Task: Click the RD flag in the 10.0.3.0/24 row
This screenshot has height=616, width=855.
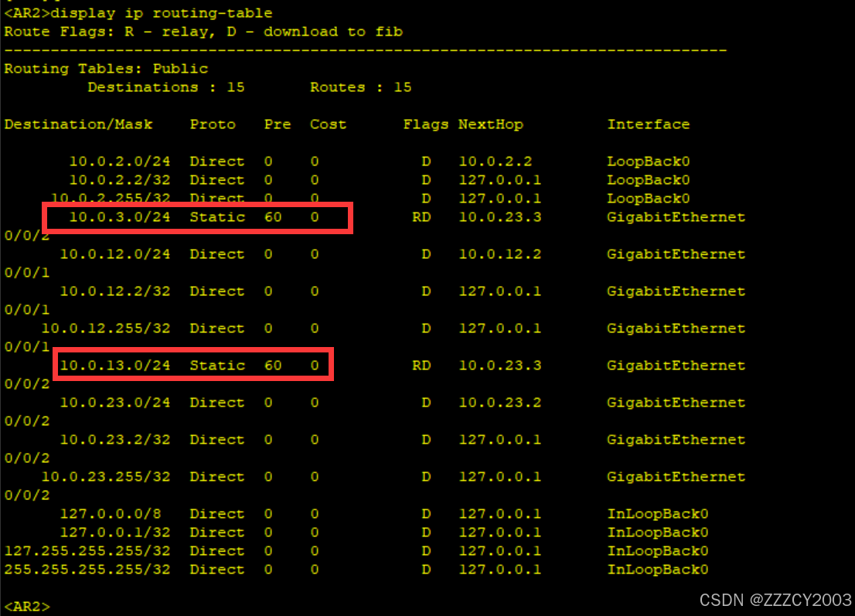Action: click(x=421, y=217)
